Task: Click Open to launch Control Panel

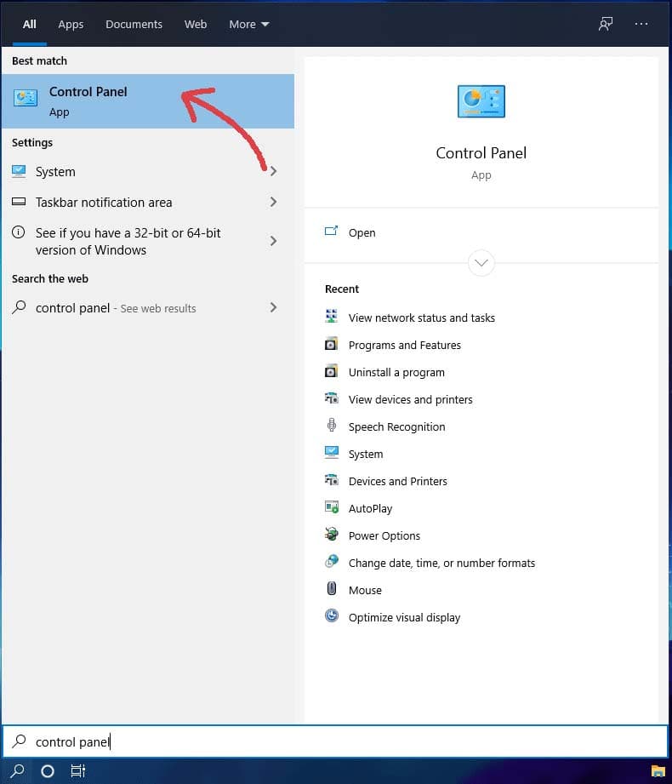Action: tap(362, 233)
